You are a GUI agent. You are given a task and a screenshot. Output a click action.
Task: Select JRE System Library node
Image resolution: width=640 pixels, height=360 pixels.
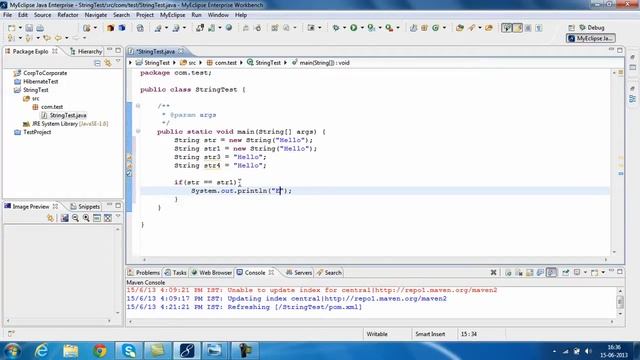point(66,124)
